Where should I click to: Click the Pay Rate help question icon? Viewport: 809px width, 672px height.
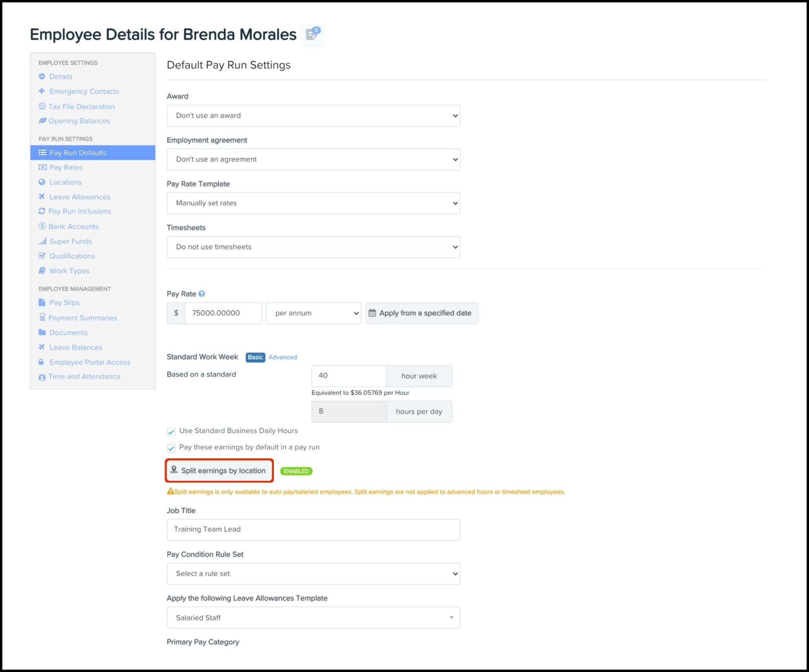coord(202,294)
